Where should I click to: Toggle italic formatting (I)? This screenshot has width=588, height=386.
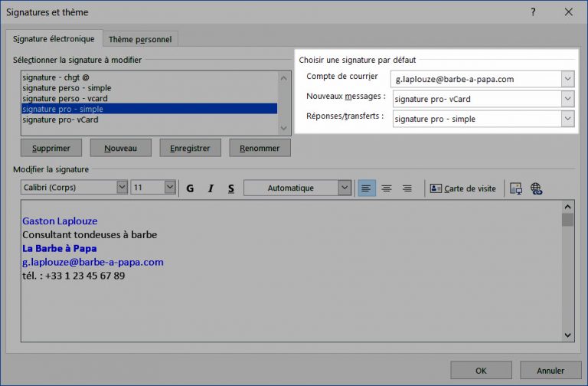pyautogui.click(x=211, y=188)
